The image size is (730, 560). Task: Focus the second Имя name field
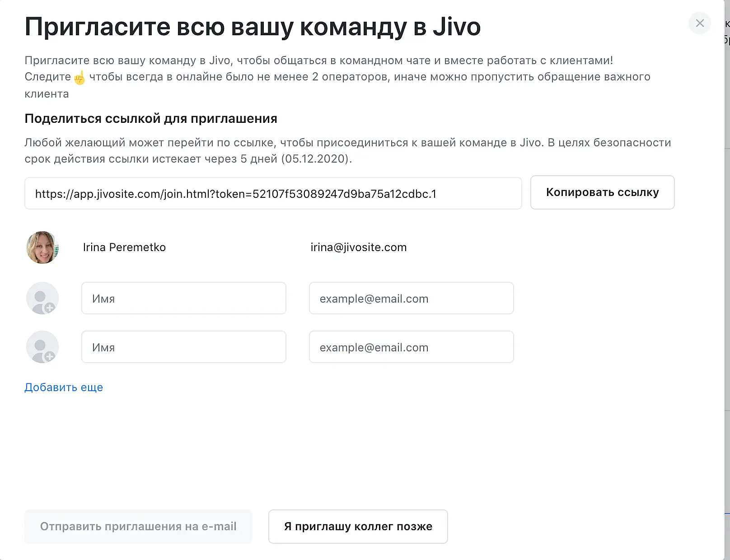[183, 347]
